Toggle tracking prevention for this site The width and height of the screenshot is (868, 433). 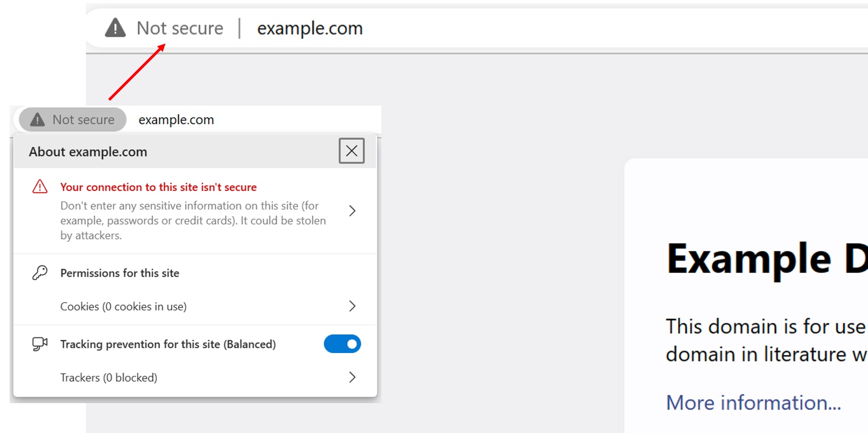click(x=342, y=344)
